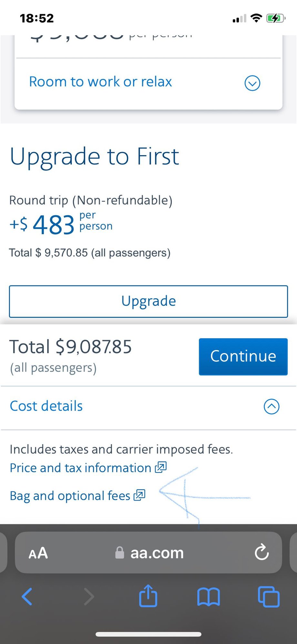The width and height of the screenshot is (297, 644).
Task: Tap external link icon beside Price and tax information
Action: pyautogui.click(x=161, y=467)
